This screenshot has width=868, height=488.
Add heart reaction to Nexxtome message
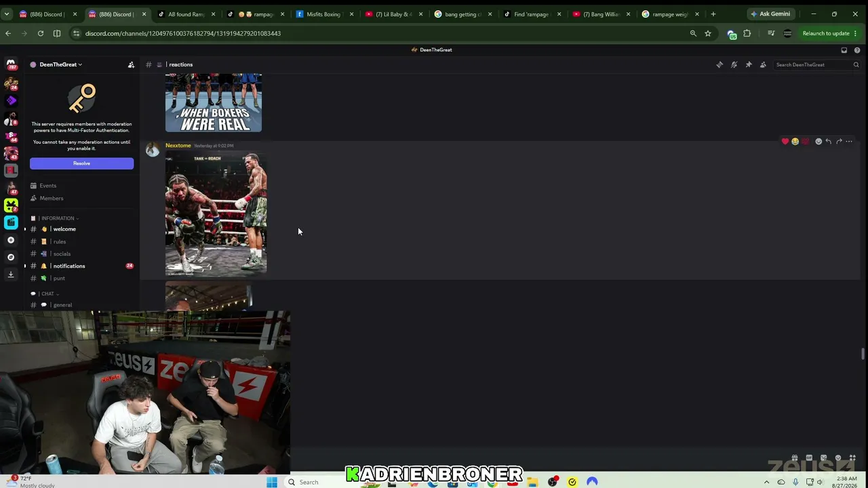pyautogui.click(x=785, y=141)
